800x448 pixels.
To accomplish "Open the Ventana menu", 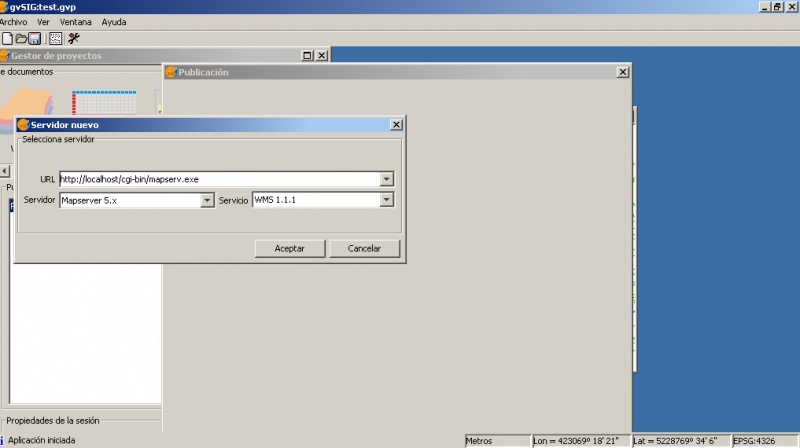I will [74, 21].
